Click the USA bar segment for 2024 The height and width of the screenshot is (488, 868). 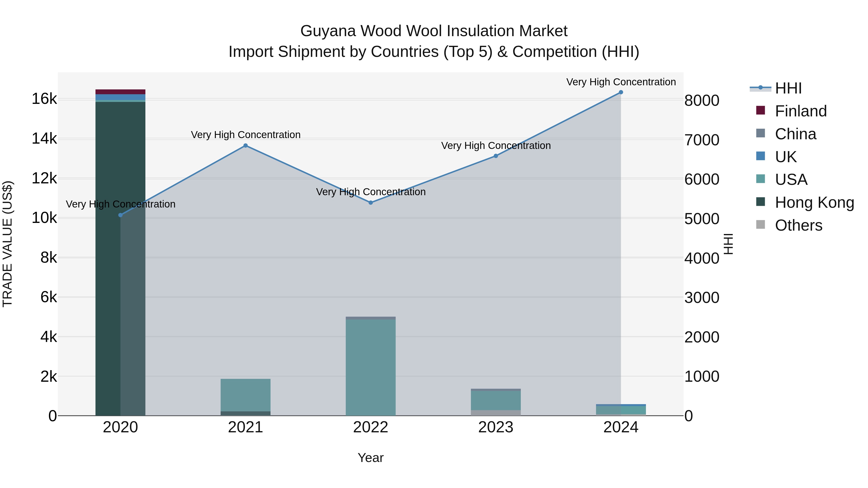tap(621, 410)
